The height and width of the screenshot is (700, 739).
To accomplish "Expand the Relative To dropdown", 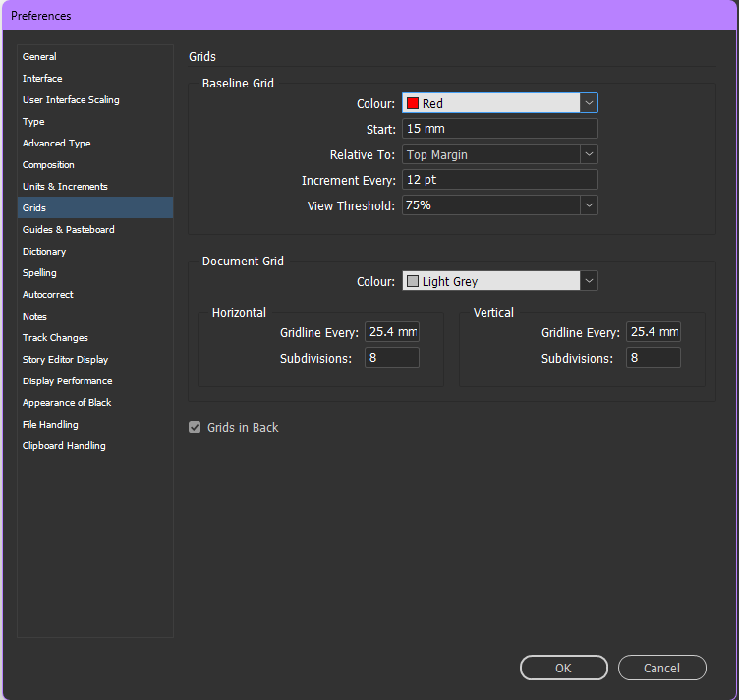I will pyautogui.click(x=589, y=154).
